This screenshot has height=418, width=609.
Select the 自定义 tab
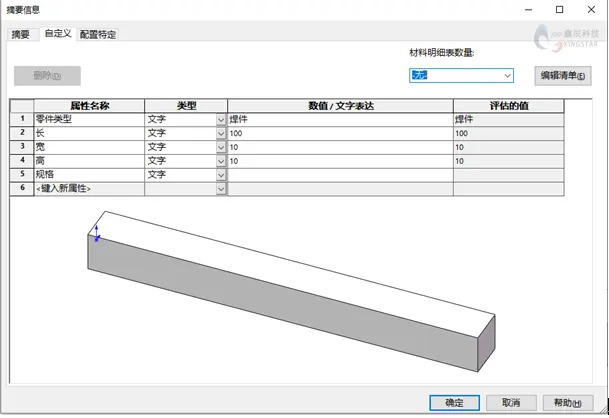[58, 33]
